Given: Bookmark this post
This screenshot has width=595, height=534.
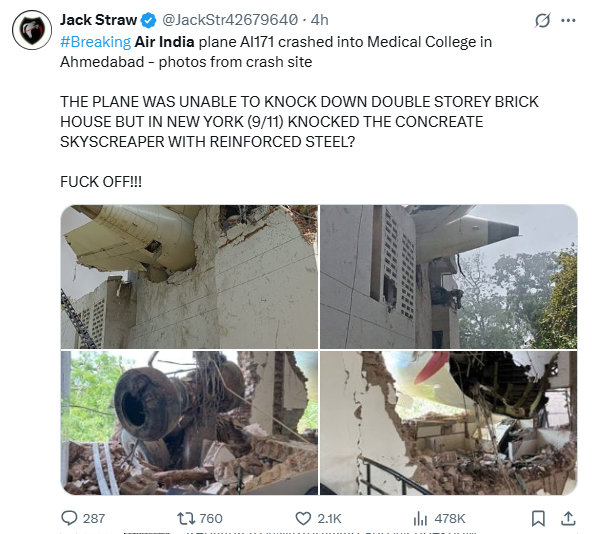Looking at the screenshot, I should [x=538, y=518].
